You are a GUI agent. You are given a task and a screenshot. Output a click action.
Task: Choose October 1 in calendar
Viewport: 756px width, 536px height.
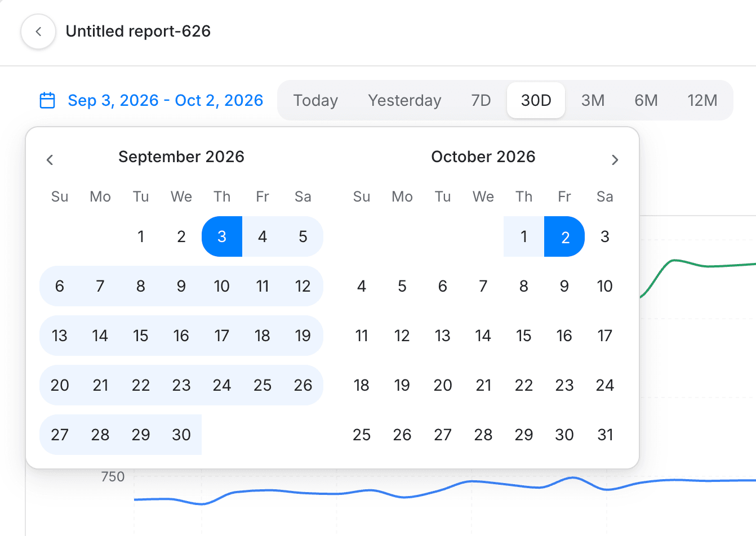[x=524, y=236]
